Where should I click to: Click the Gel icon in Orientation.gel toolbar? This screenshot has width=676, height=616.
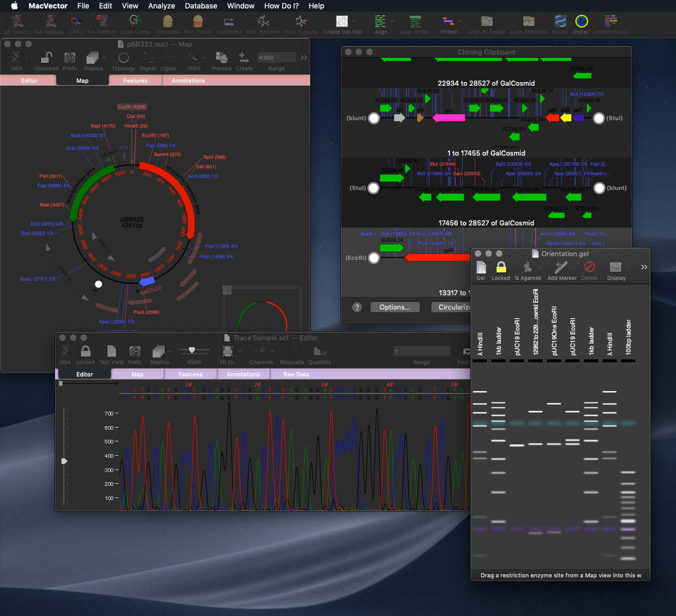click(x=481, y=267)
